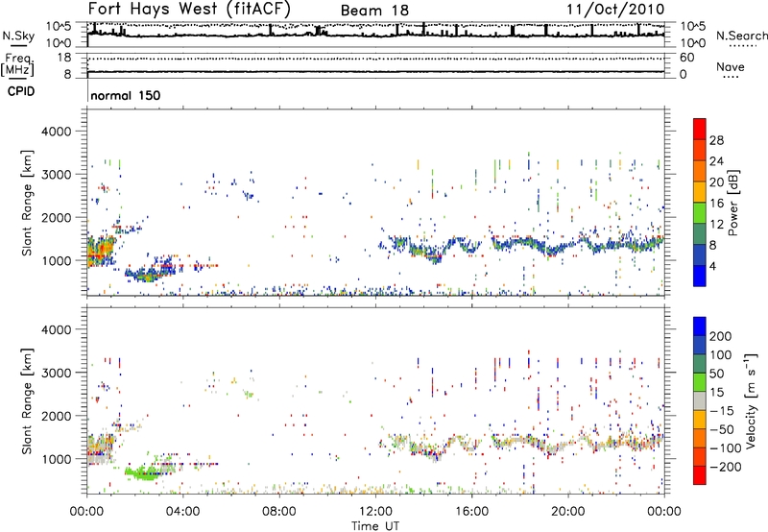The width and height of the screenshot is (768, 532).
Task: Click the gray band of velocity colorbar
Action: 700,400
